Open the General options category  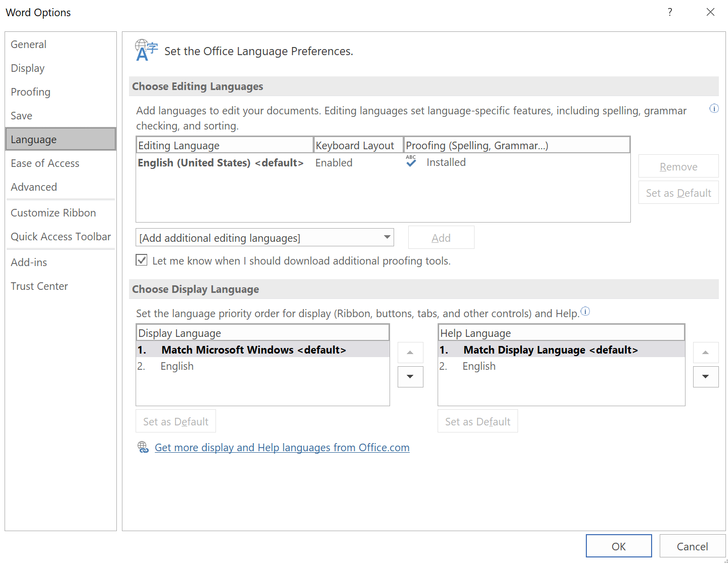pos(61,45)
